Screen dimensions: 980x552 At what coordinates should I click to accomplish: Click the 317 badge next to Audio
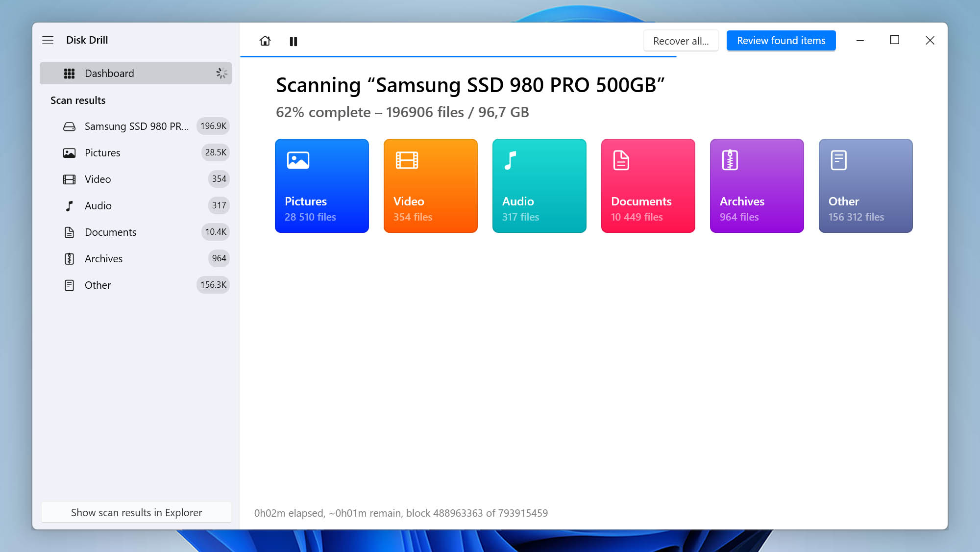tap(219, 205)
